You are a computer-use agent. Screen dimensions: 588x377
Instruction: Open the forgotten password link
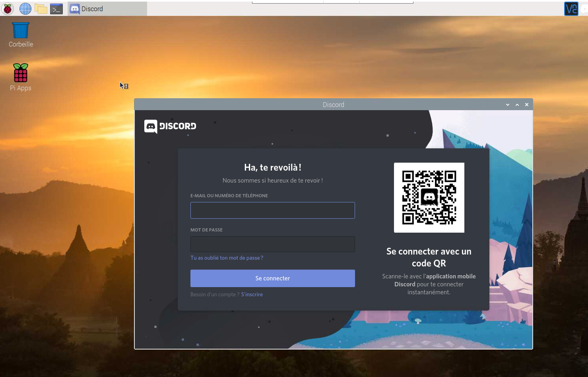click(227, 258)
